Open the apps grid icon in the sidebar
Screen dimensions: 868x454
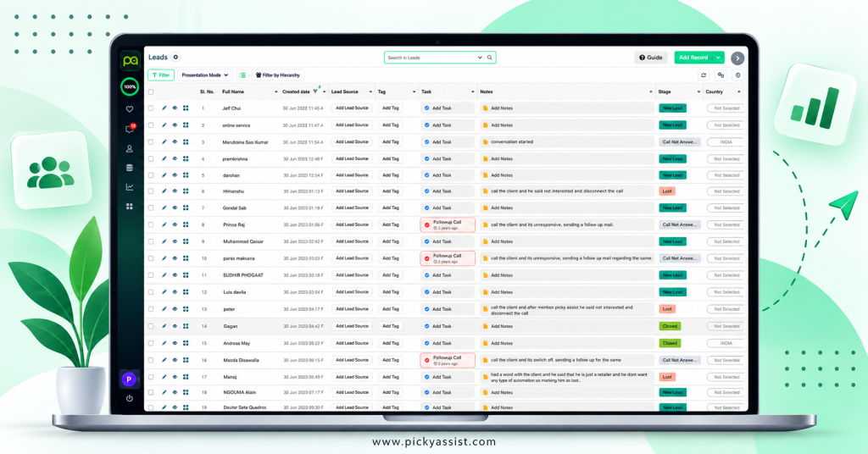click(130, 207)
